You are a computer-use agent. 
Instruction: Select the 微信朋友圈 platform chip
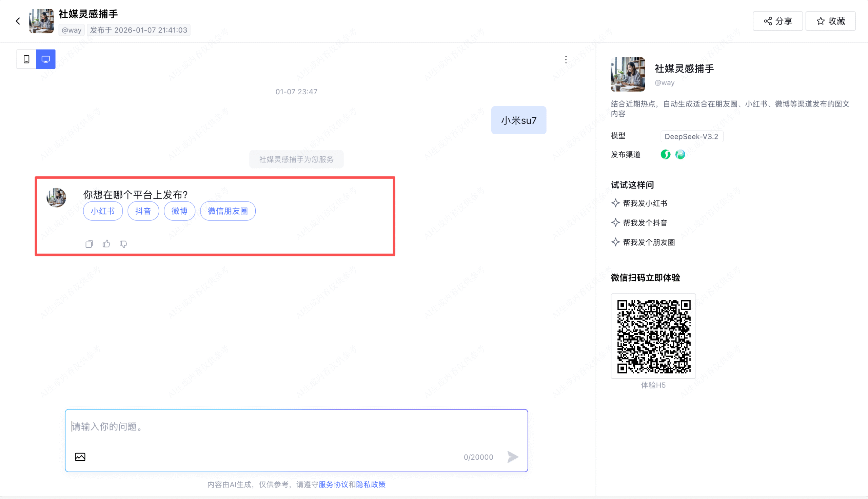coord(228,211)
